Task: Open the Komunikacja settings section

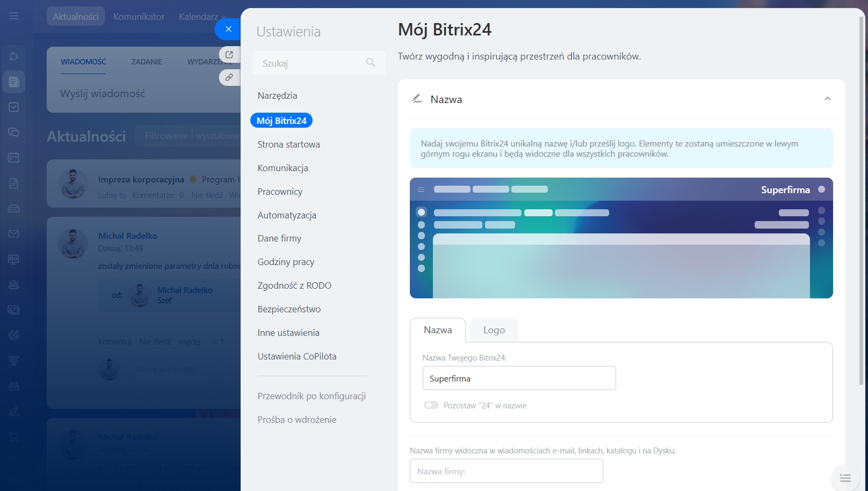Action: click(283, 168)
